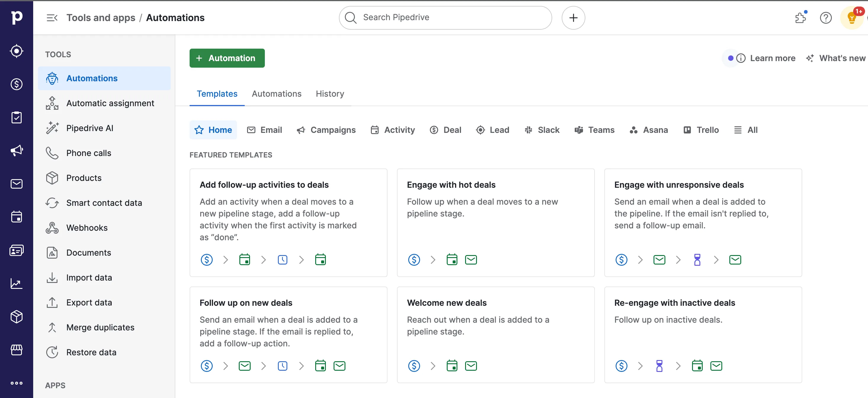868x398 pixels.
Task: Click the green Automation button
Action: pyautogui.click(x=227, y=58)
